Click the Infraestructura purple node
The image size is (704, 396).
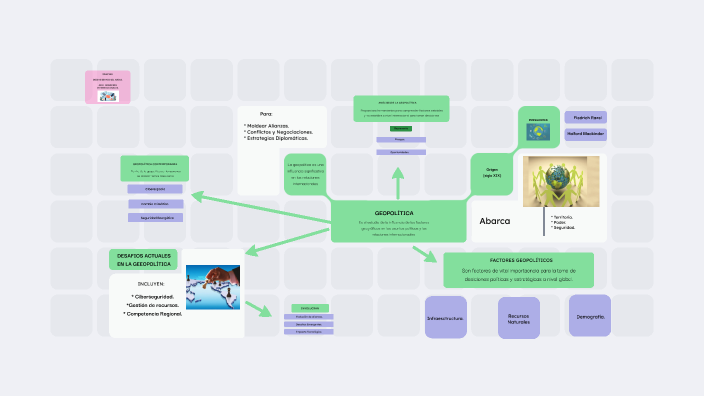445,317
